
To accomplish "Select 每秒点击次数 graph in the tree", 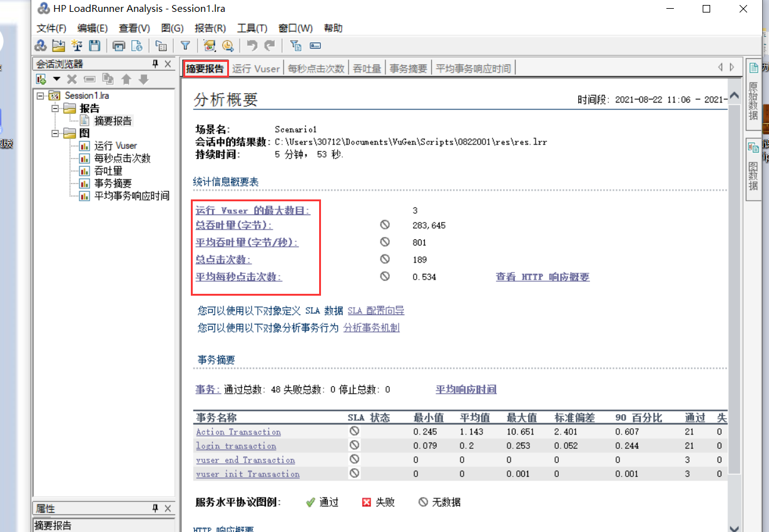I will pos(123,158).
